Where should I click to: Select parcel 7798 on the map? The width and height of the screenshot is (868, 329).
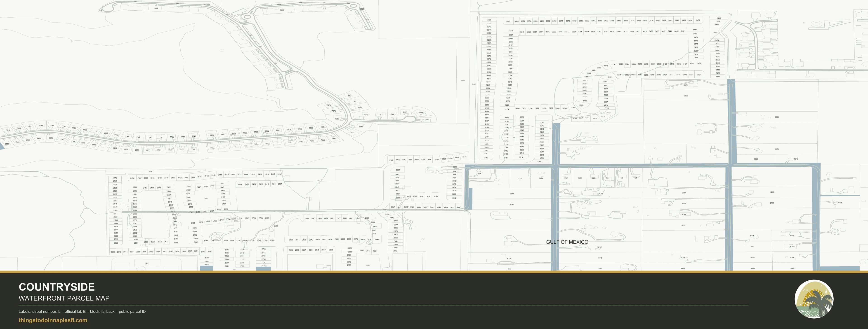tap(41, 126)
